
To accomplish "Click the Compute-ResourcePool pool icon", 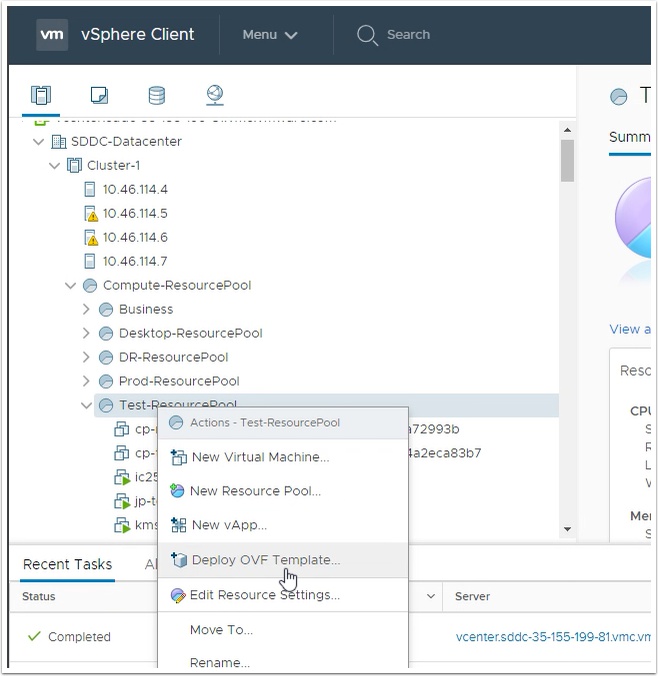I will coord(90,285).
